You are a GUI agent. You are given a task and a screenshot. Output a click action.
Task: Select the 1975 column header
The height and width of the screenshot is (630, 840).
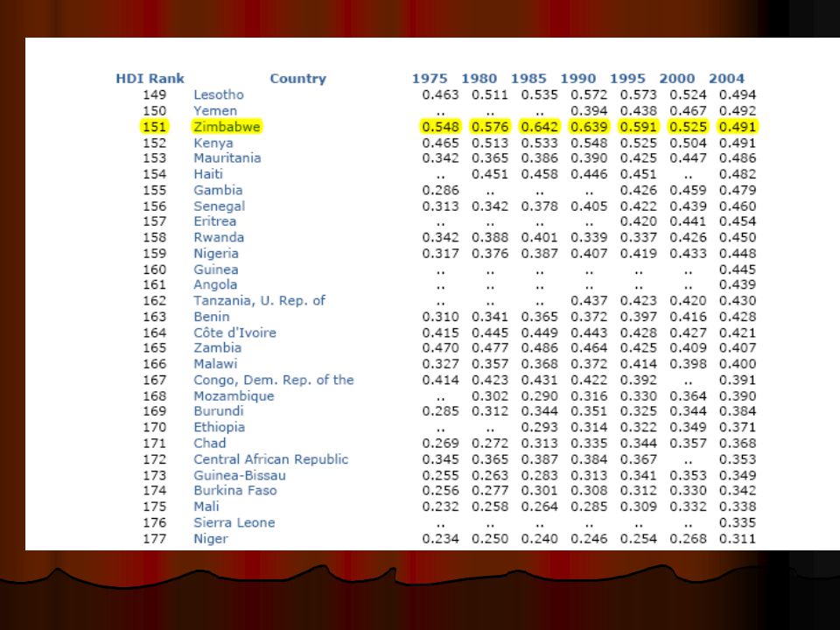coord(430,79)
